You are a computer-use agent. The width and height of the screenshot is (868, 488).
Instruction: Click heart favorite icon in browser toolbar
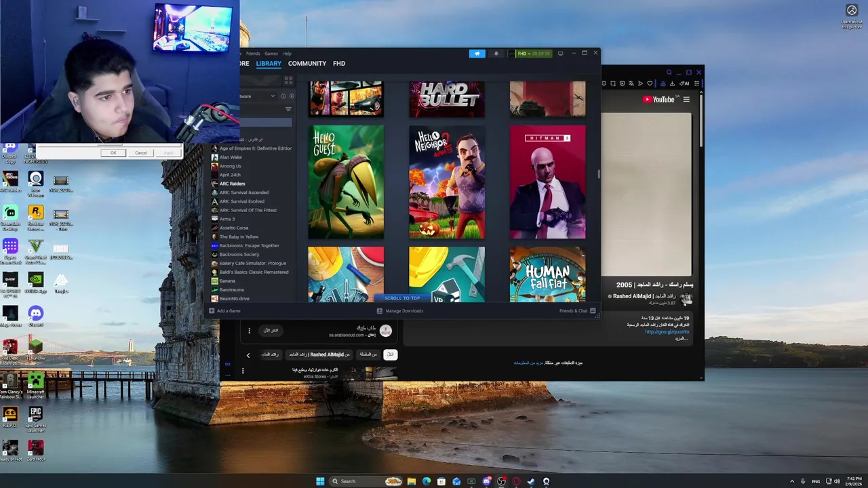pos(650,84)
